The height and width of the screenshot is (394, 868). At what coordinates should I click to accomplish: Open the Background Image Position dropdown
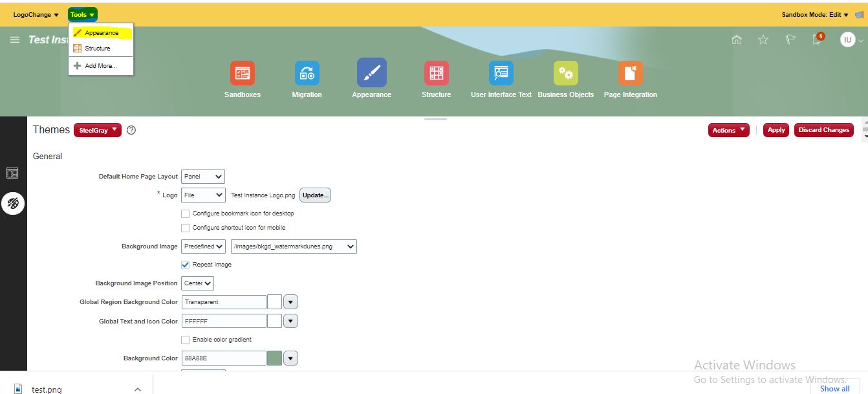197,283
